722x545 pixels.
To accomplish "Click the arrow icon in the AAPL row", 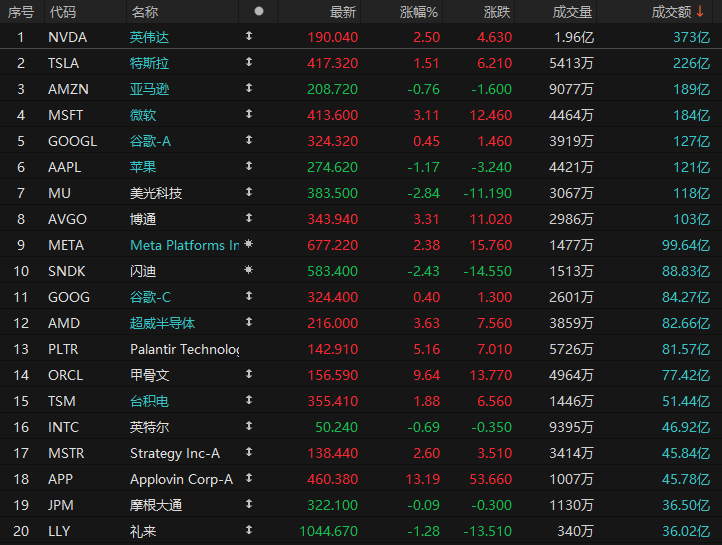I will click(249, 166).
